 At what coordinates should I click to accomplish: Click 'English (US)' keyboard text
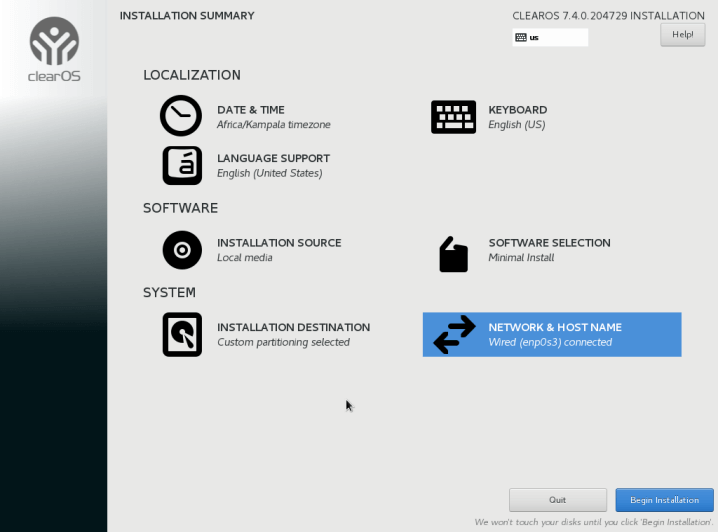click(517, 125)
